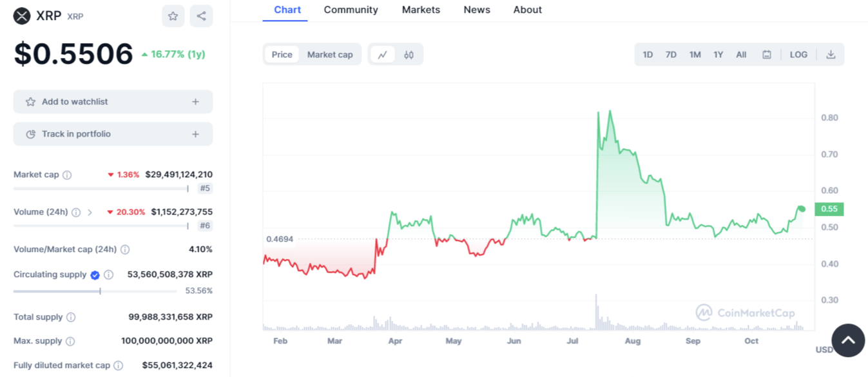Click the $55,061,322,424 diluted cap value

click(x=177, y=365)
